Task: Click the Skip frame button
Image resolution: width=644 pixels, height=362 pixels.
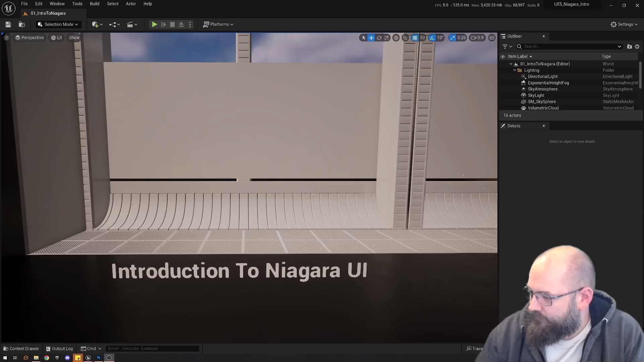Action: point(163,24)
